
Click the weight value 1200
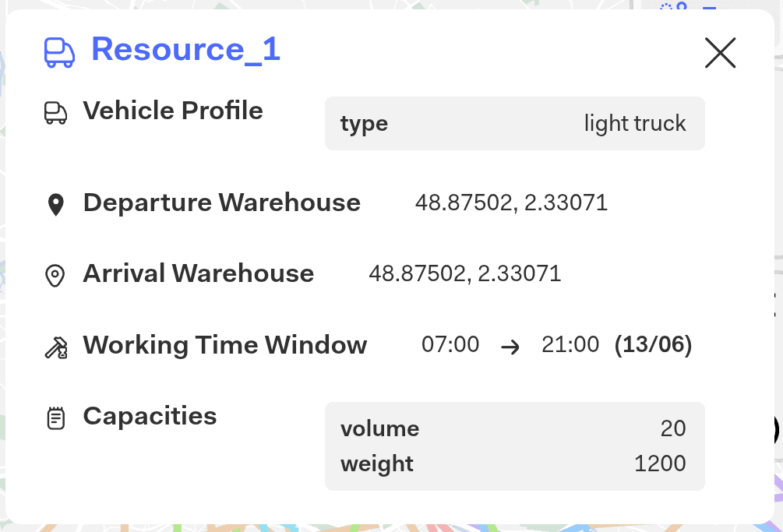pos(660,463)
